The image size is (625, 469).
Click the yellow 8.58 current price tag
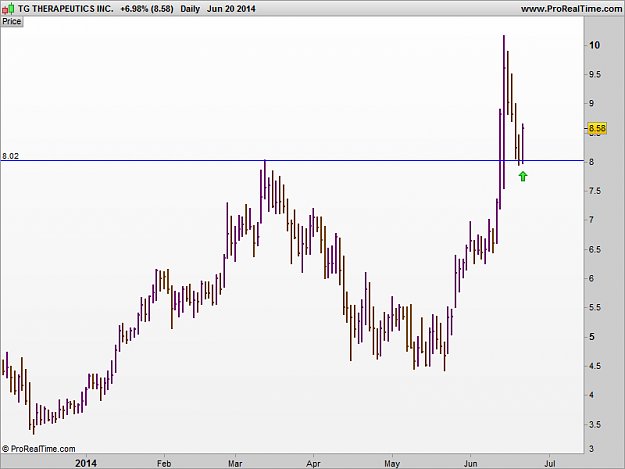click(x=597, y=128)
